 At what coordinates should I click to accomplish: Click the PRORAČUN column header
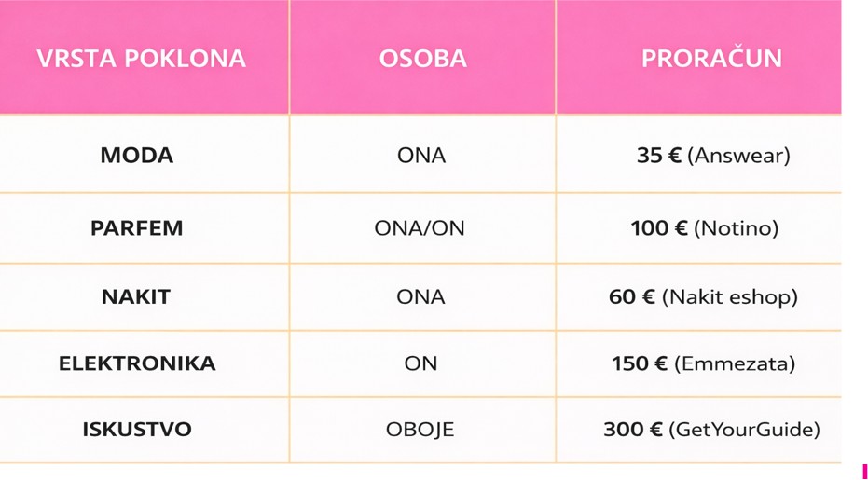711,58
